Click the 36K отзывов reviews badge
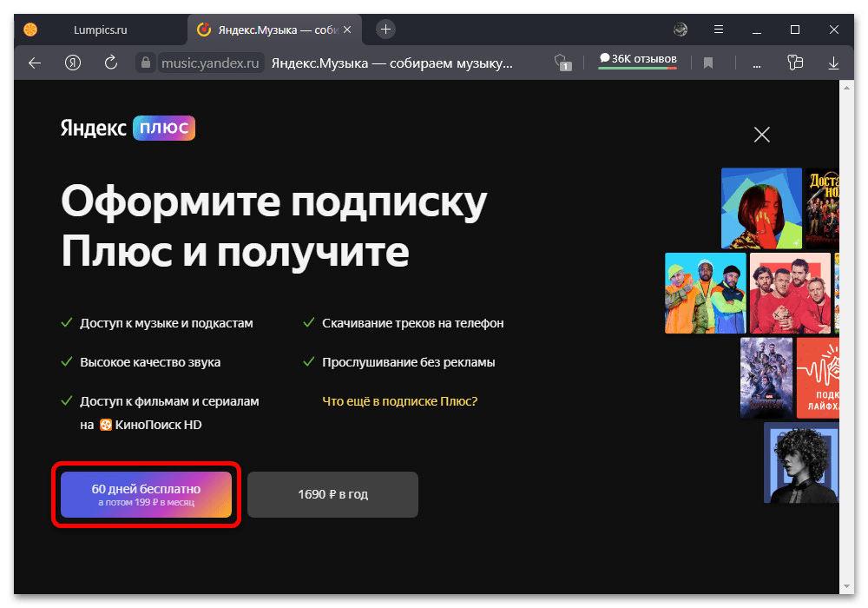The height and width of the screenshot is (608, 868). pos(637,60)
